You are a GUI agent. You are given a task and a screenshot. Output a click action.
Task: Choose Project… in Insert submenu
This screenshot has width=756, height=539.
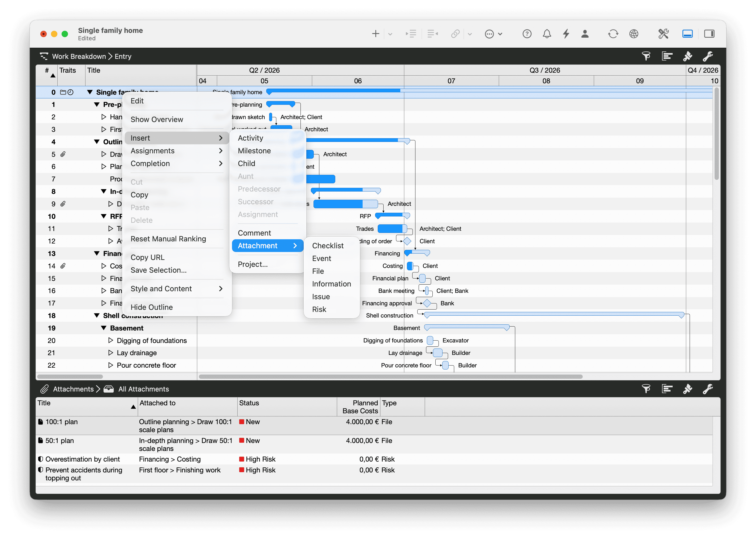(268, 264)
